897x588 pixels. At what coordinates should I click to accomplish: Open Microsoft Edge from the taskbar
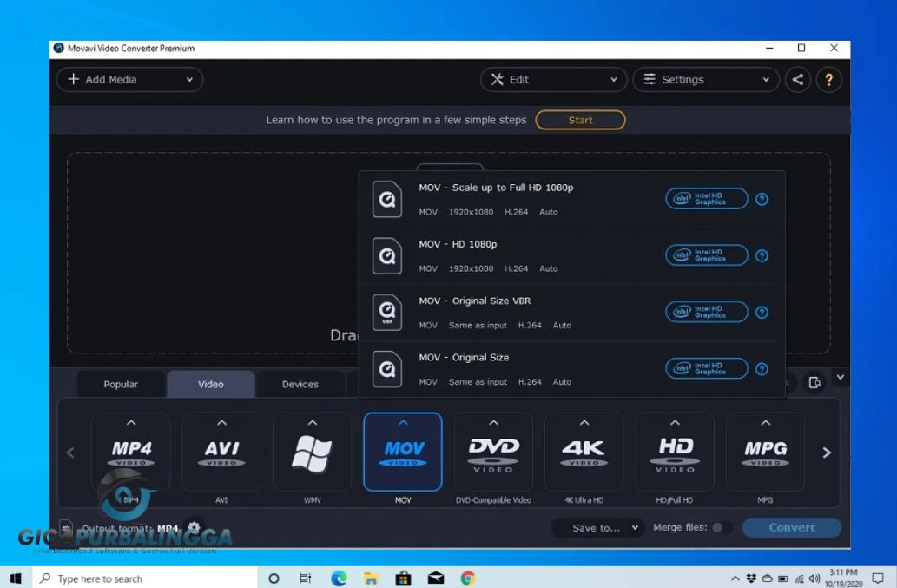[339, 578]
